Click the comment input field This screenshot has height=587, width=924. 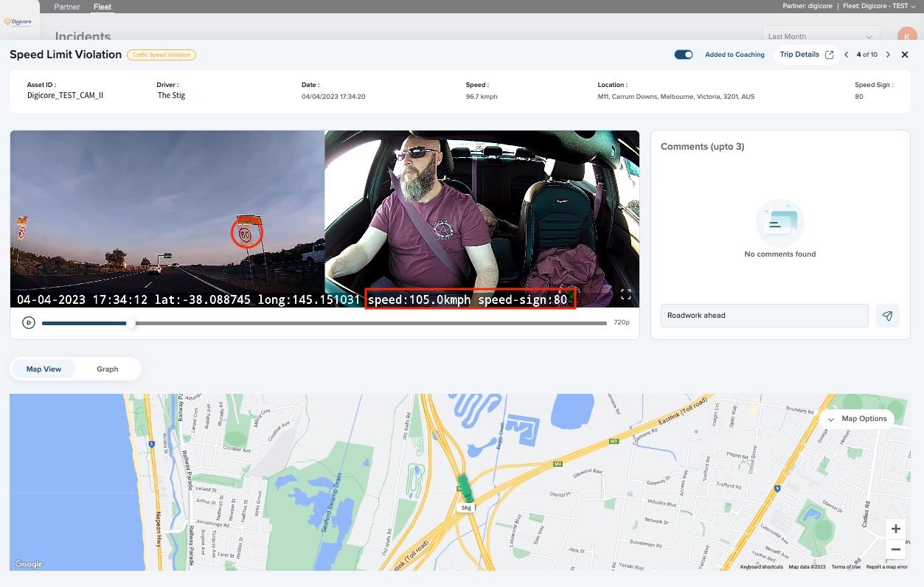coord(764,316)
